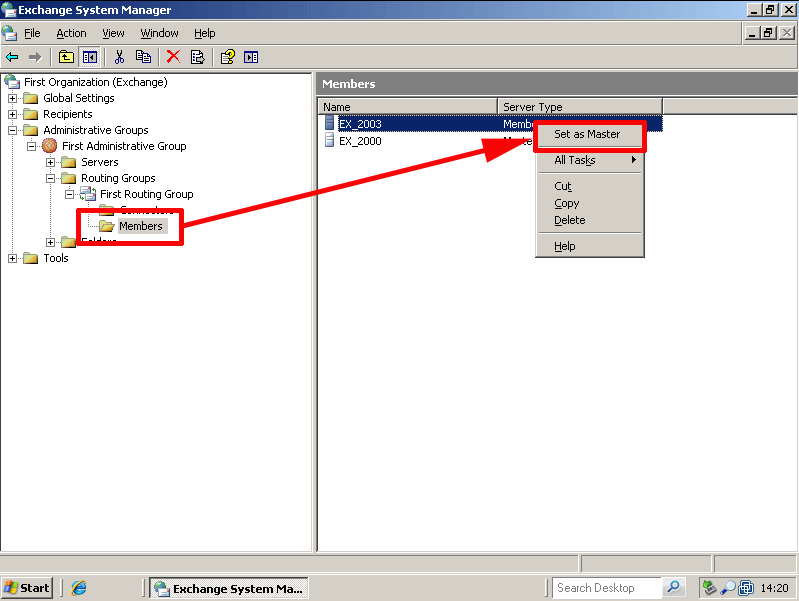Sort by the Name column header

tap(408, 107)
